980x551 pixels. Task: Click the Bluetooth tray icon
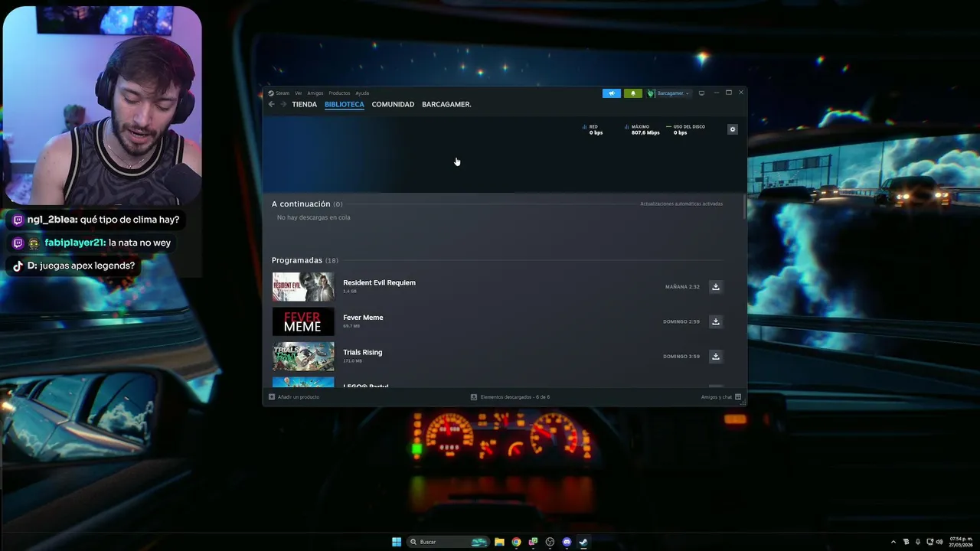[x=907, y=542]
